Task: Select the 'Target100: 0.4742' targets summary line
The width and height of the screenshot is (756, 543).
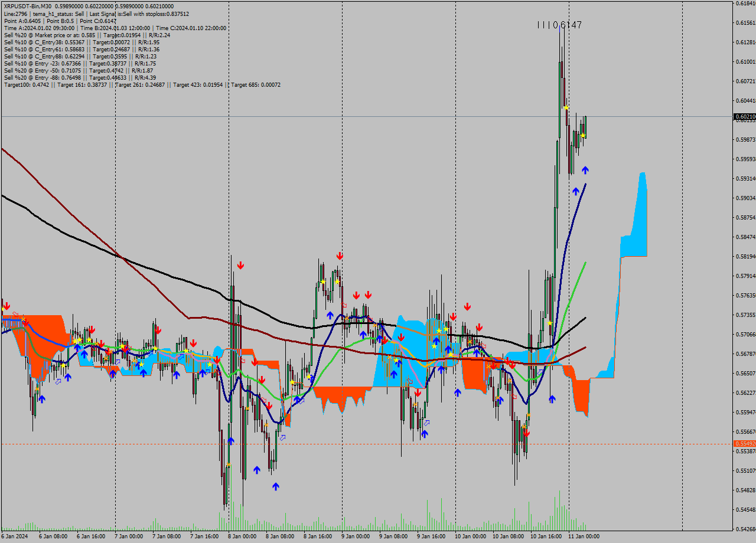Action: pos(142,85)
